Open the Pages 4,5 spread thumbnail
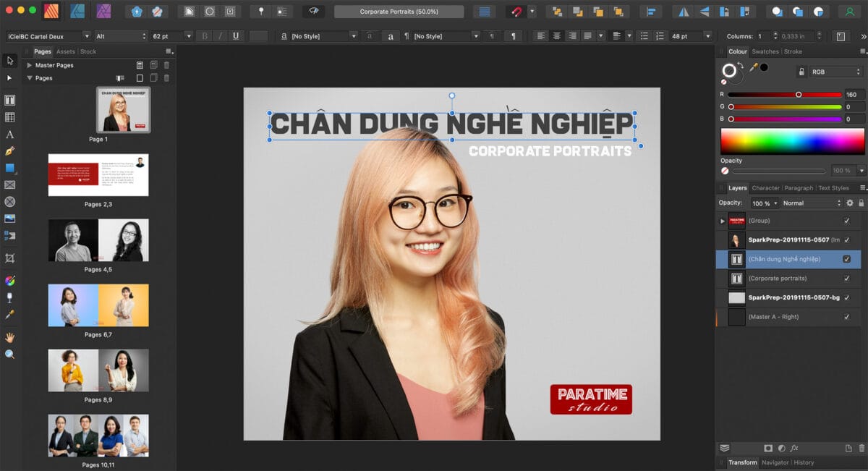Viewport: 868px width, 471px height. [x=98, y=240]
